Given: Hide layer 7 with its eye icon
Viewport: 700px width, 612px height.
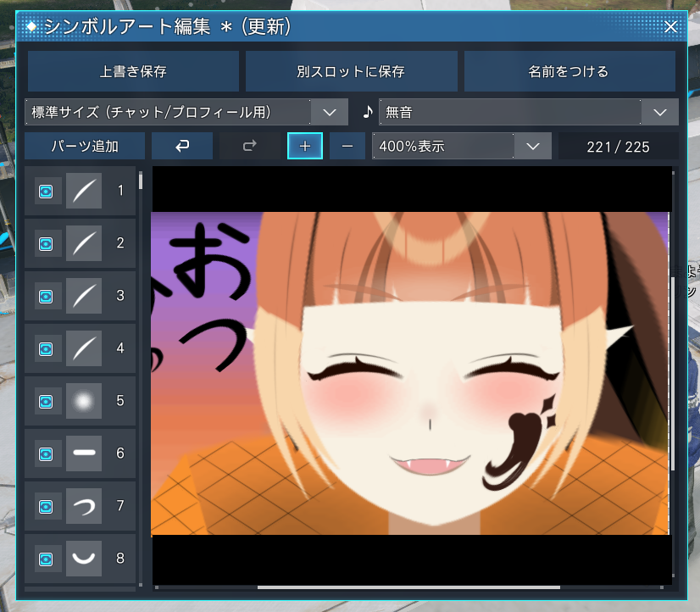Looking at the screenshot, I should coord(46,507).
